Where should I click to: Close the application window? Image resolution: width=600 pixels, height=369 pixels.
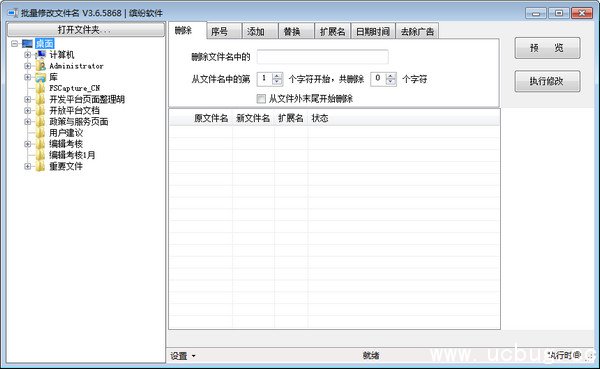point(582,13)
